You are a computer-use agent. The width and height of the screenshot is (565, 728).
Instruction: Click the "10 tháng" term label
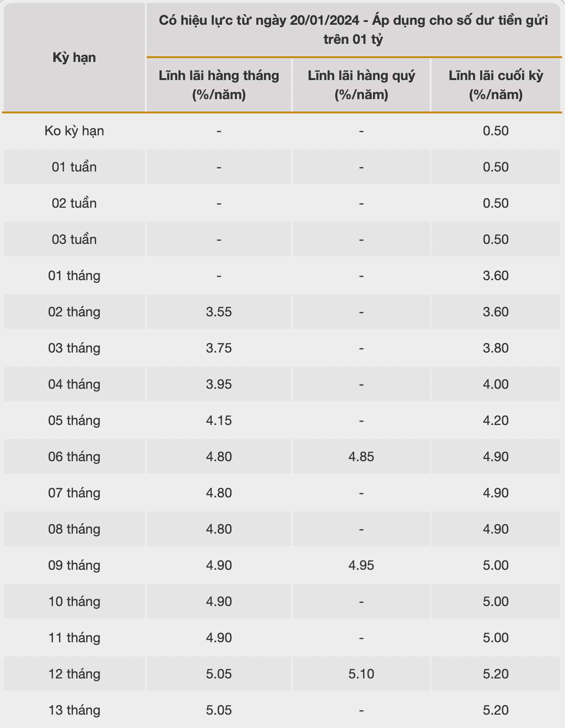(74, 602)
